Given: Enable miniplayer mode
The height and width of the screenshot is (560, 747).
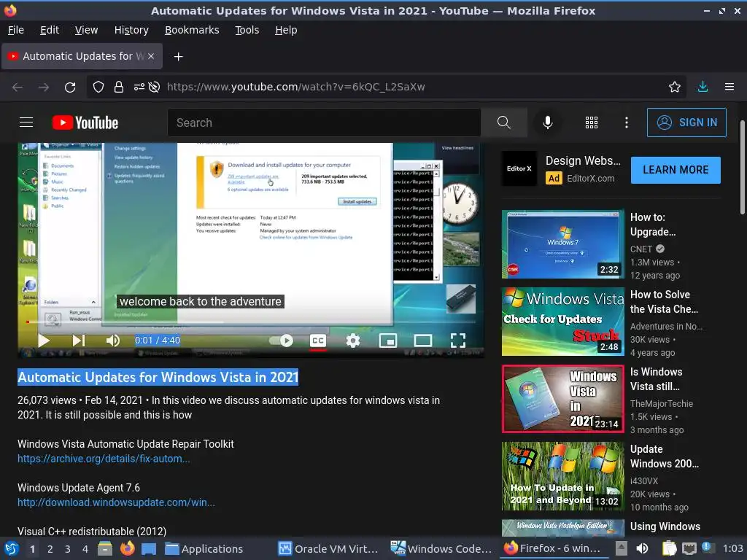Looking at the screenshot, I should coord(388,341).
